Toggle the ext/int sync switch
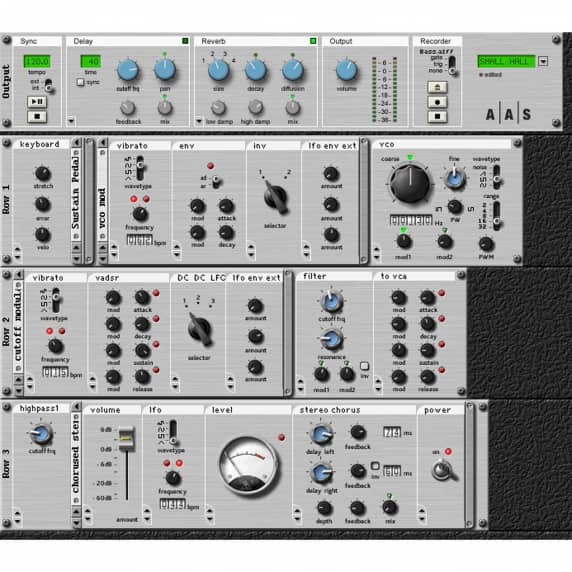This screenshot has height=572, width=572. click(x=48, y=85)
